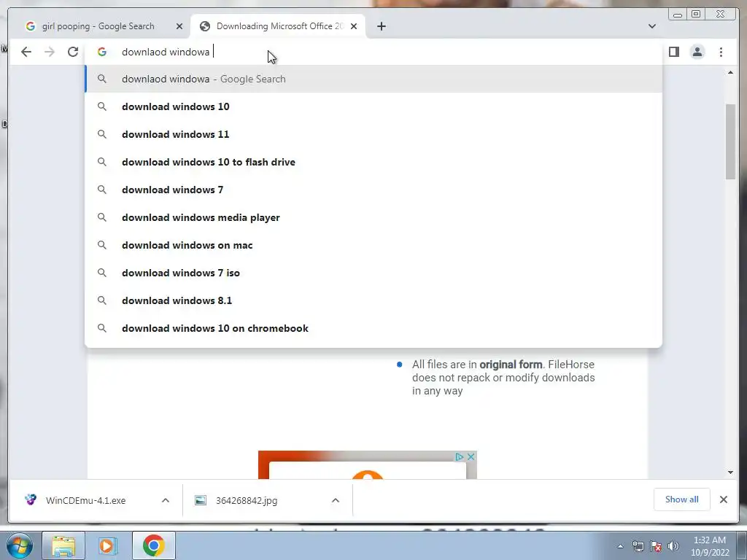Open the Windows Start menu
The image size is (747, 560).
click(19, 545)
